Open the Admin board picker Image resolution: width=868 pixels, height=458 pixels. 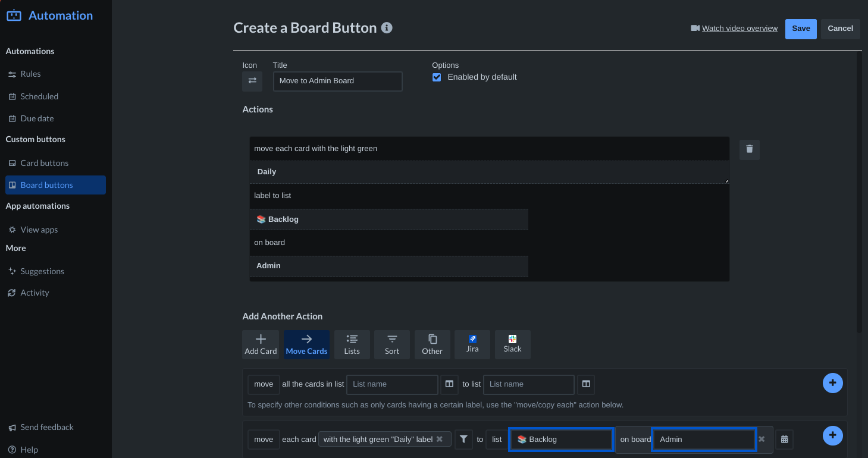pos(704,439)
